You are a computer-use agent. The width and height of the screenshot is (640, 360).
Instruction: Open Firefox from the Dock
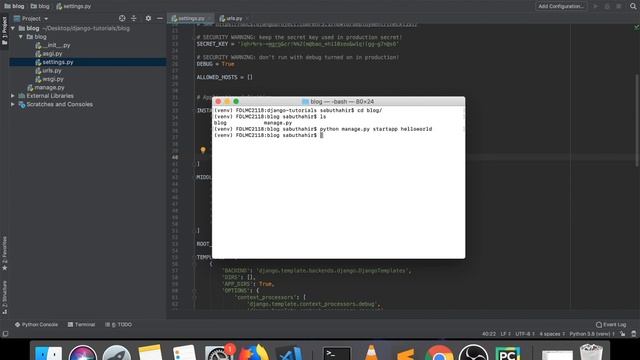point(254,353)
